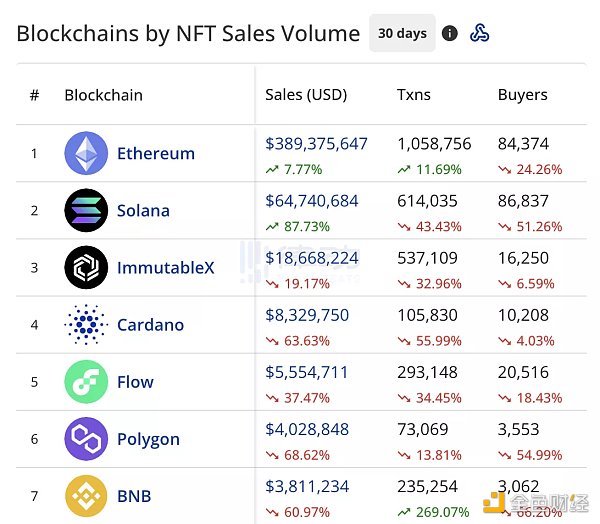Click the BNB logo icon
Viewport: 600px width, 524px height.
tap(86, 496)
